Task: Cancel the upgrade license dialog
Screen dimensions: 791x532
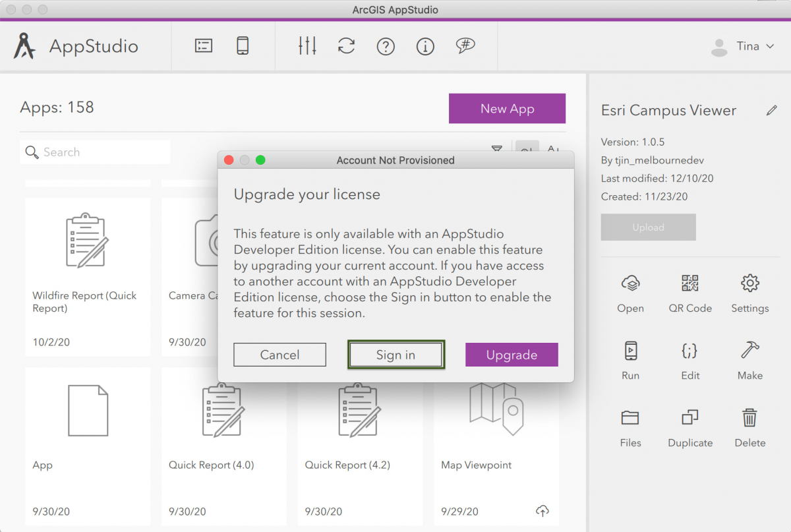Action: [279, 355]
